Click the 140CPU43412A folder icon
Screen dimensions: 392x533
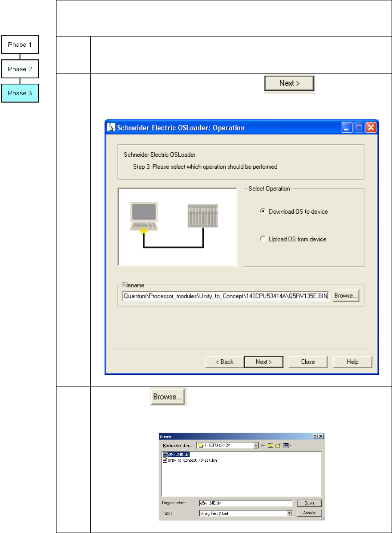[x=201, y=445]
